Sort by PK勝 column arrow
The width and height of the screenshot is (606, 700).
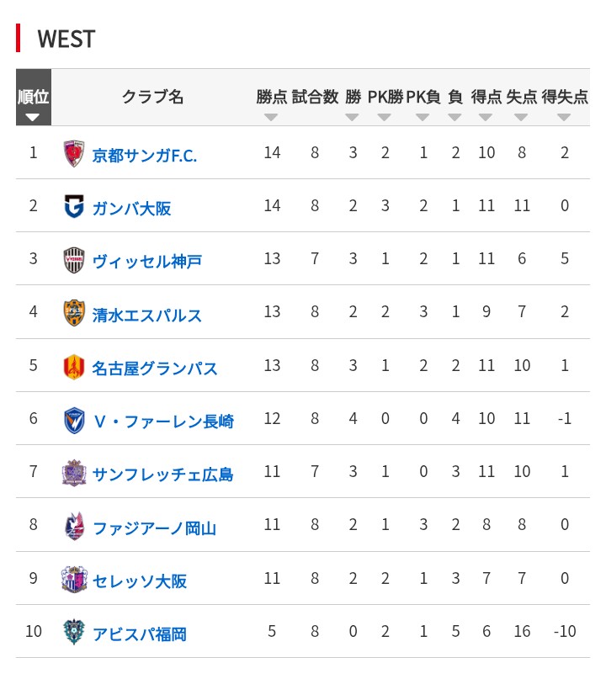385,117
